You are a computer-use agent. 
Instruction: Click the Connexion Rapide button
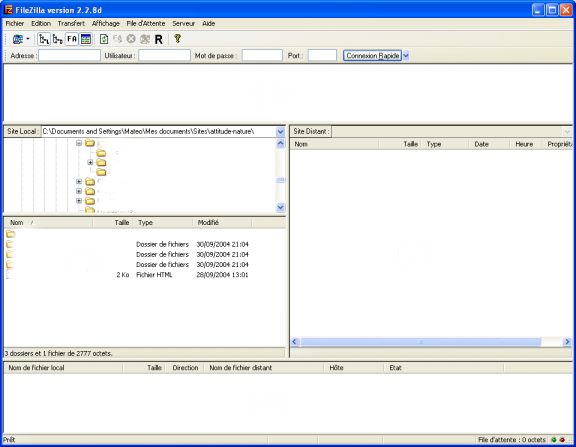[x=372, y=55]
